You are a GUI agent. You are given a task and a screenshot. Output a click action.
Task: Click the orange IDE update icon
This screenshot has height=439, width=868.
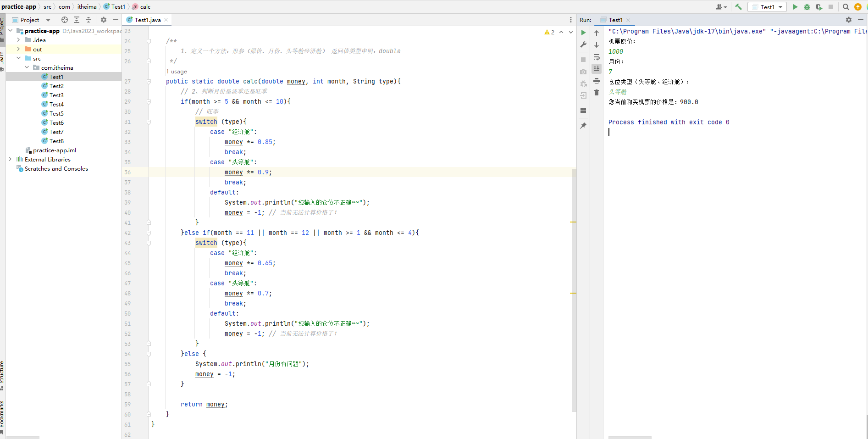coord(858,7)
